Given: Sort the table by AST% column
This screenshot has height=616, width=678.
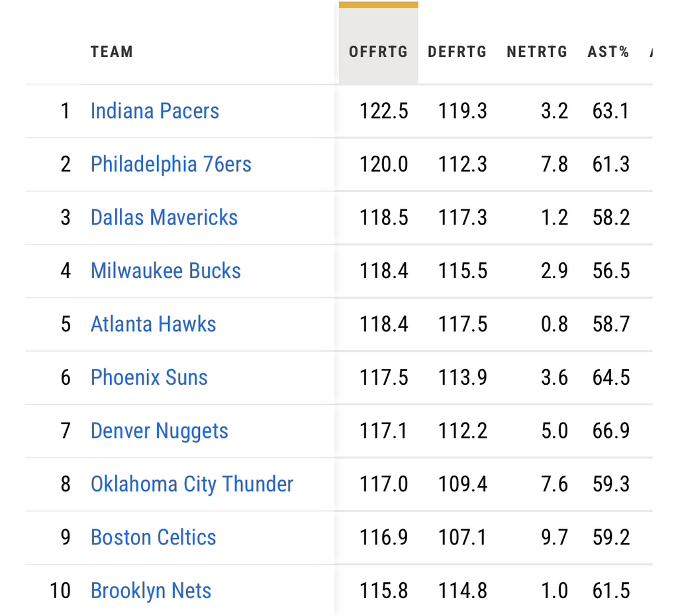Looking at the screenshot, I should click(x=607, y=52).
